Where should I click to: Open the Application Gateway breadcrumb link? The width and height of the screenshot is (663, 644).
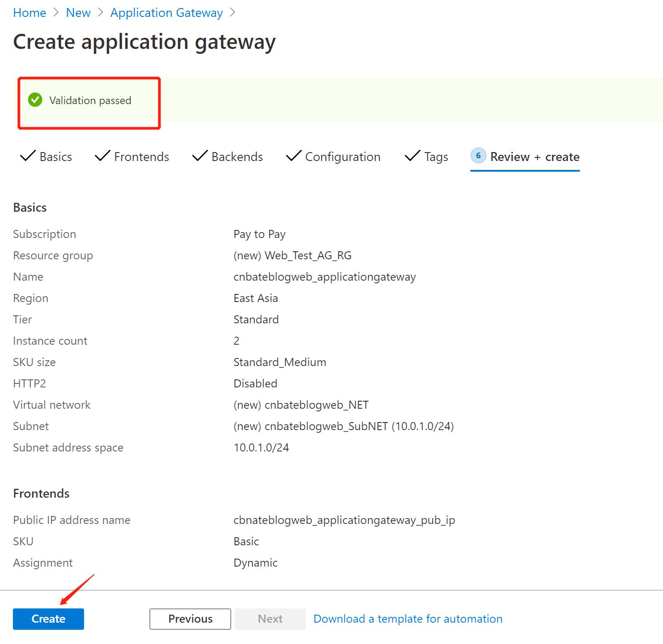click(166, 12)
